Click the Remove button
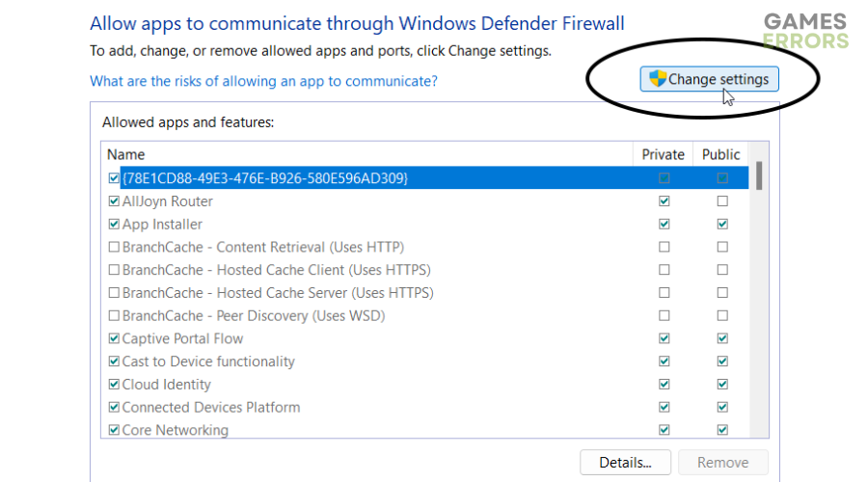The image size is (868, 482). (x=723, y=462)
